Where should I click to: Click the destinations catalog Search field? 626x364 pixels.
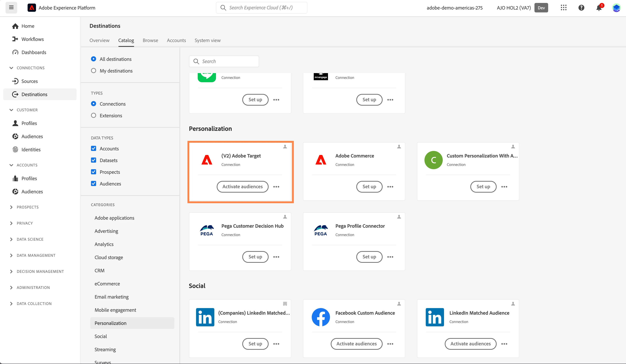pos(224,61)
